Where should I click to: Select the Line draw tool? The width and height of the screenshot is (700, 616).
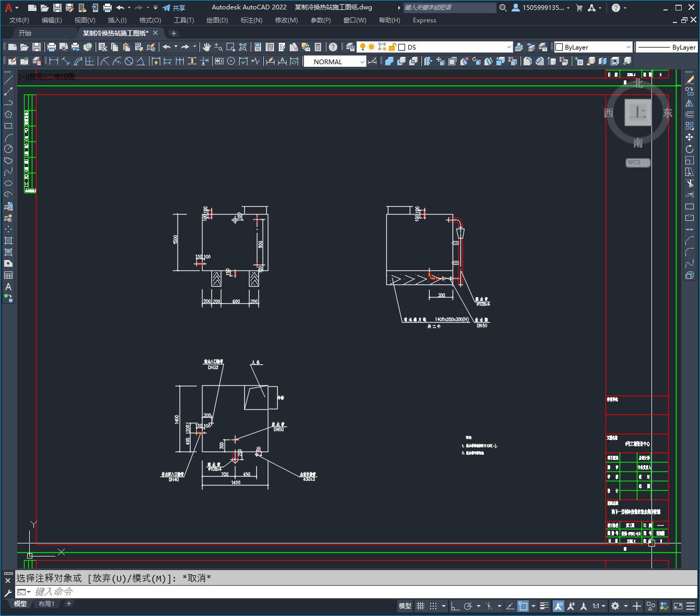[8, 80]
